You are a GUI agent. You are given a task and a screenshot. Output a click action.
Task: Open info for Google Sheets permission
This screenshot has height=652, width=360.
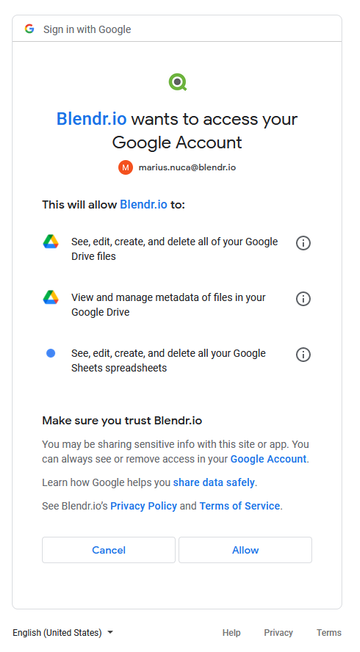click(303, 354)
